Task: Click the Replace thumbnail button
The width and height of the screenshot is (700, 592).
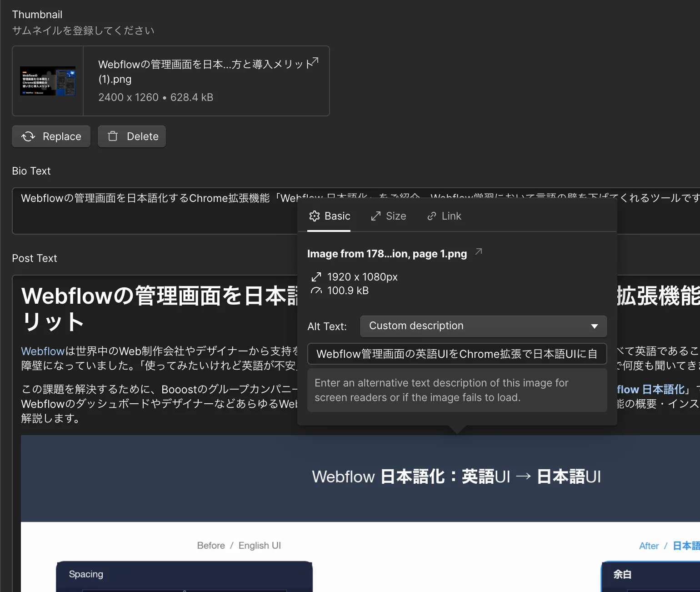Action: point(51,136)
